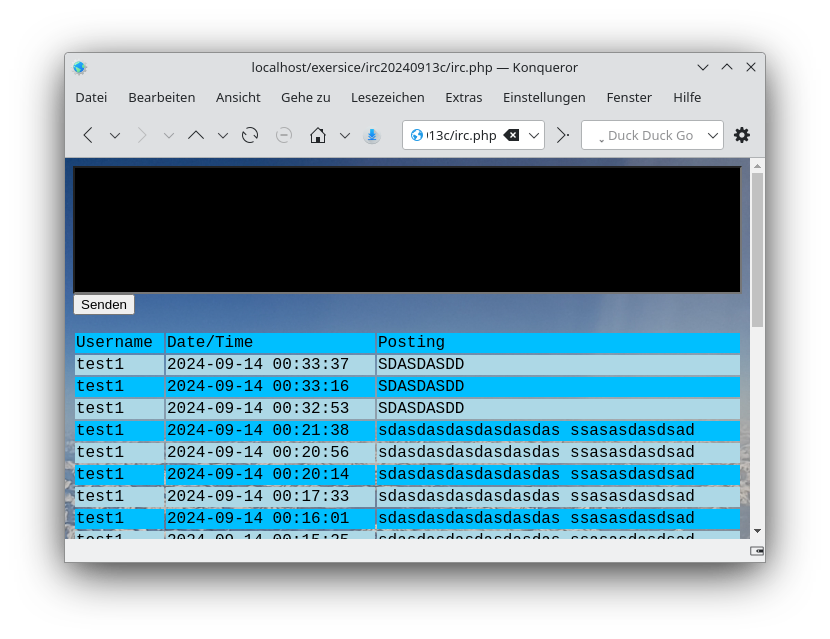
Task: Reload the page with the refresh icon
Action: [249, 135]
